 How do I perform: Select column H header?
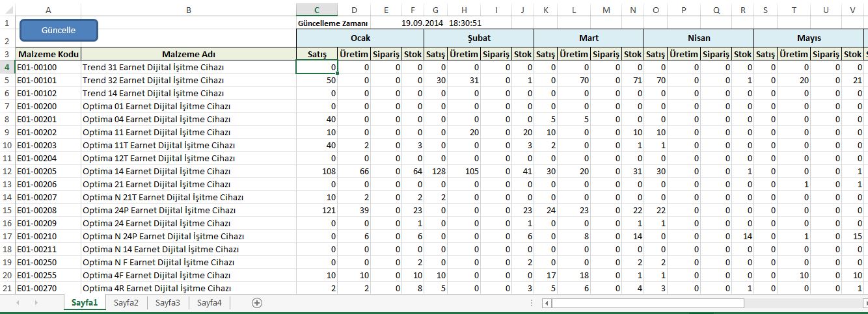pyautogui.click(x=464, y=10)
